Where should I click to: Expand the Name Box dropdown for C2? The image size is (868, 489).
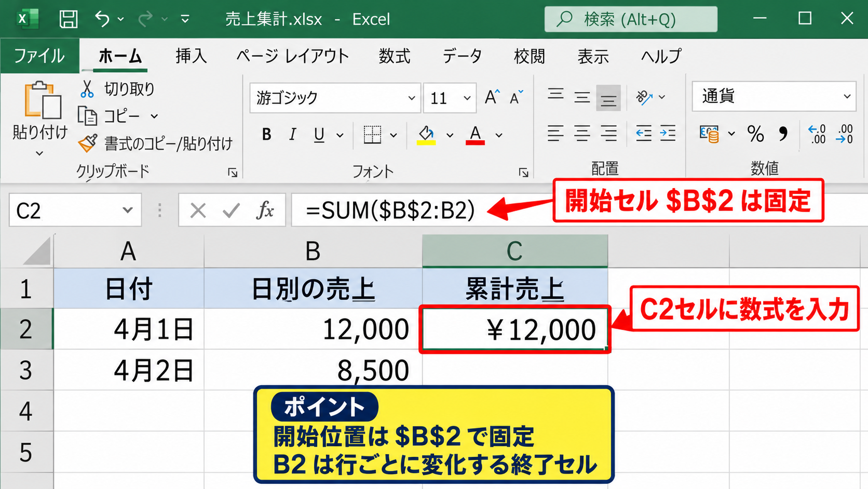(127, 210)
